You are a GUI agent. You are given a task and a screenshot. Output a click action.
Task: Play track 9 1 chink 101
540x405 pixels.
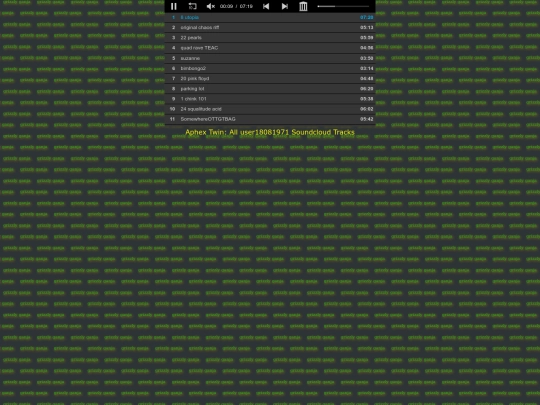(x=270, y=99)
